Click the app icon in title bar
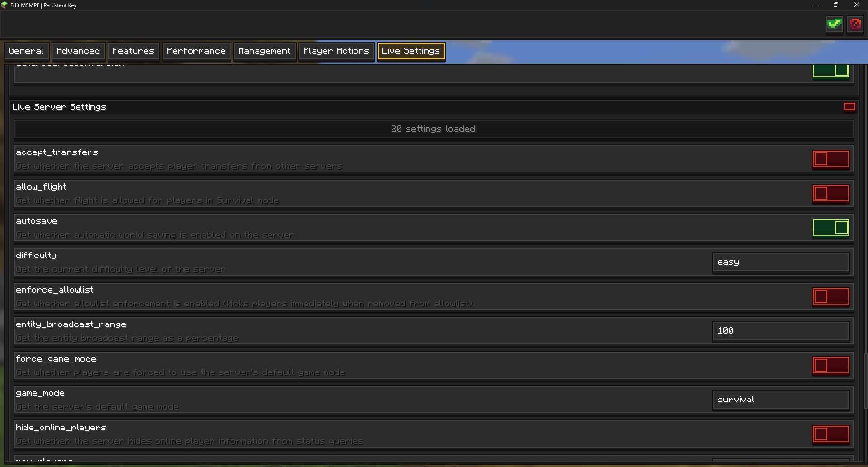 point(5,5)
